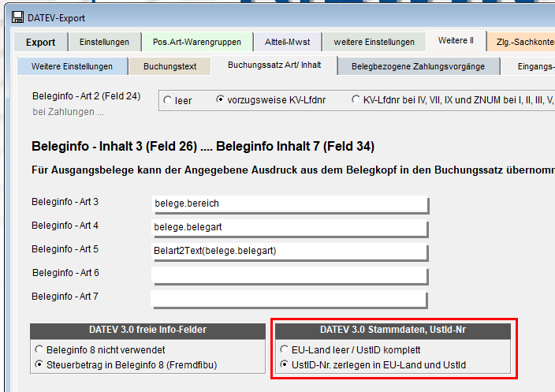Screen dimensions: 555x392
Task: Switch to the Export tab
Action: coord(41,42)
